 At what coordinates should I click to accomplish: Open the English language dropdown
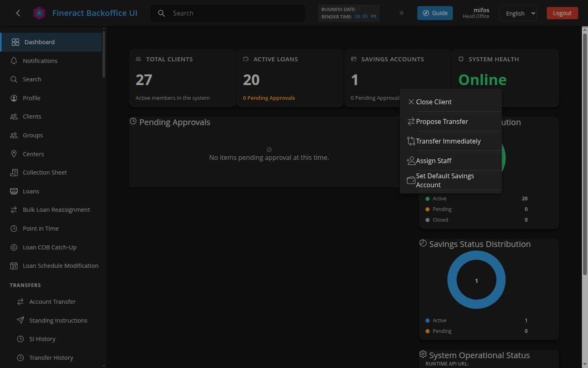(x=518, y=13)
